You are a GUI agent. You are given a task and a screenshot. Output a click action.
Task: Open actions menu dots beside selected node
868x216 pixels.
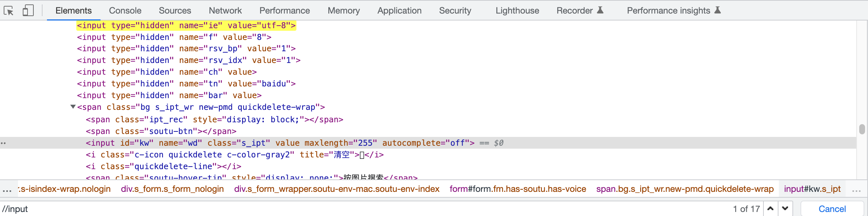click(x=3, y=143)
